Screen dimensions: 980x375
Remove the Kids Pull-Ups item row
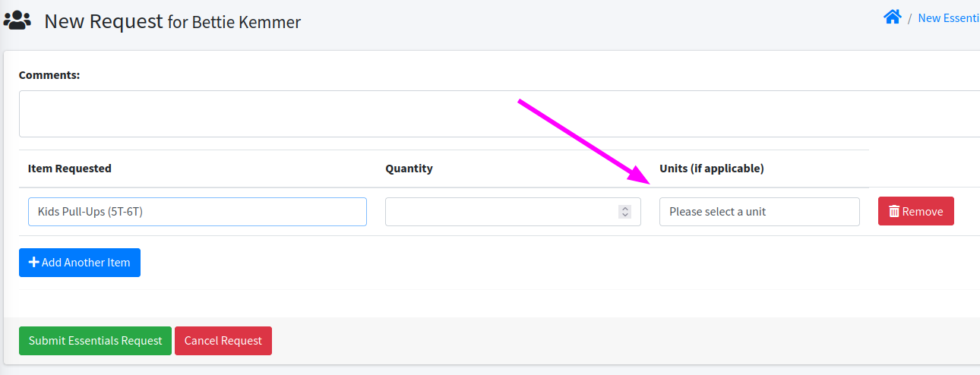coord(916,212)
